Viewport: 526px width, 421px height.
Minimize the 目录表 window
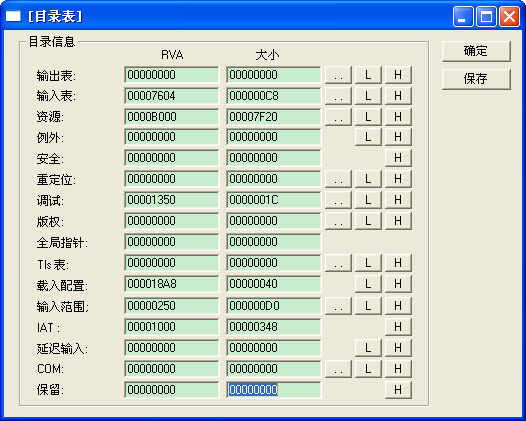463,16
